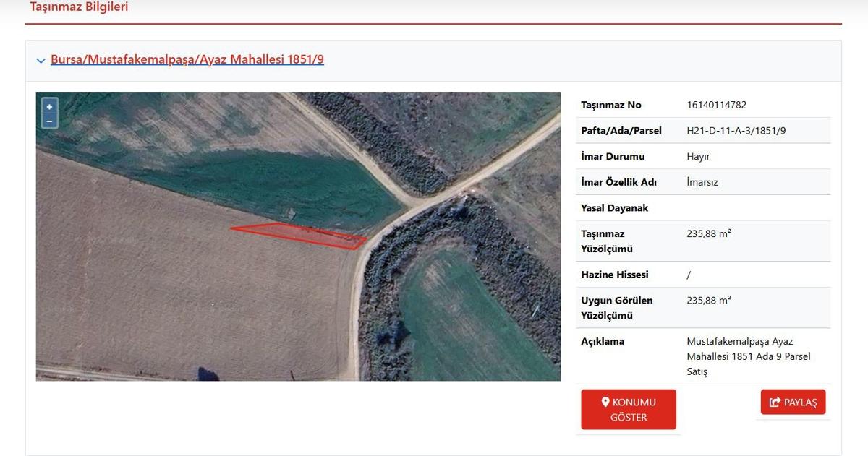Select the H21-D-11-A-3/1851/9 parcel reference
868x456 pixels.
click(736, 131)
